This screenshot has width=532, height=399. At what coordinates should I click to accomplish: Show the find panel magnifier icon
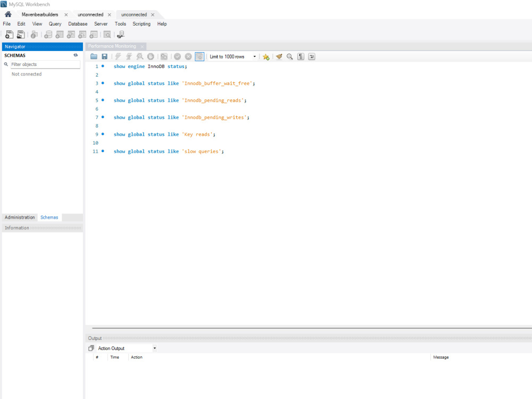tap(290, 57)
